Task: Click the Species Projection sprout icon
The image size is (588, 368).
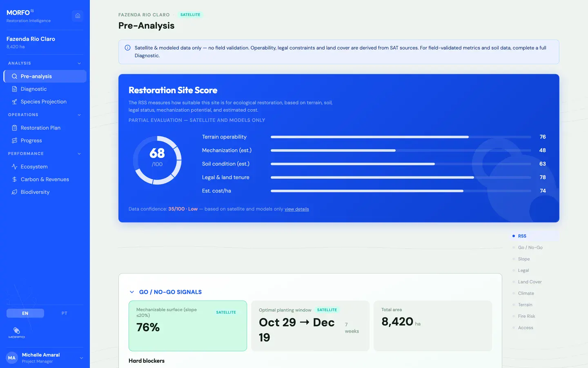Action: click(14, 102)
